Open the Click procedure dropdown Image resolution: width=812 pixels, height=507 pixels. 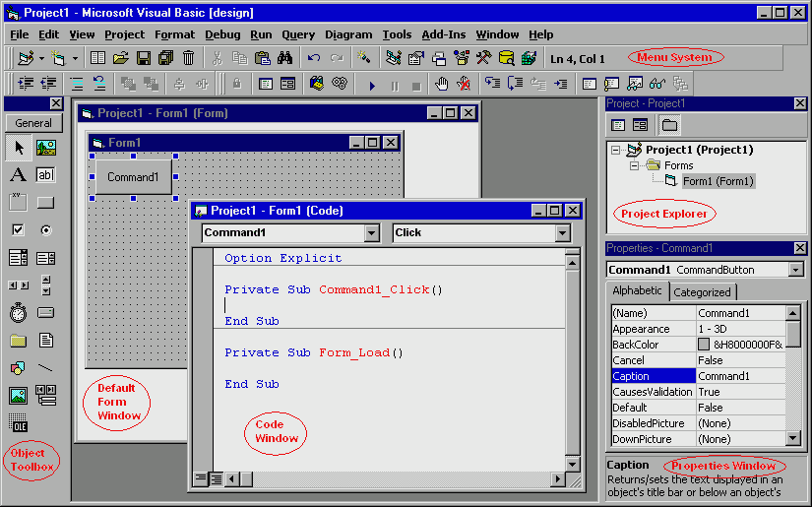pyautogui.click(x=562, y=233)
